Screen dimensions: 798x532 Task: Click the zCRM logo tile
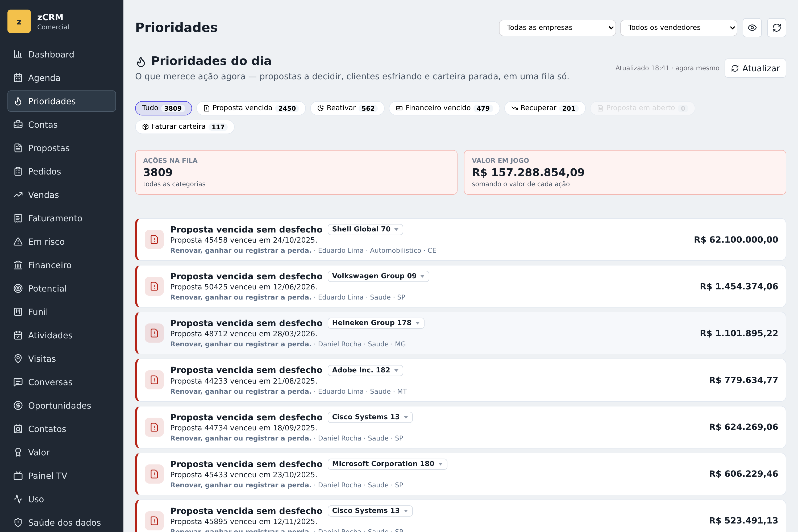19,21
